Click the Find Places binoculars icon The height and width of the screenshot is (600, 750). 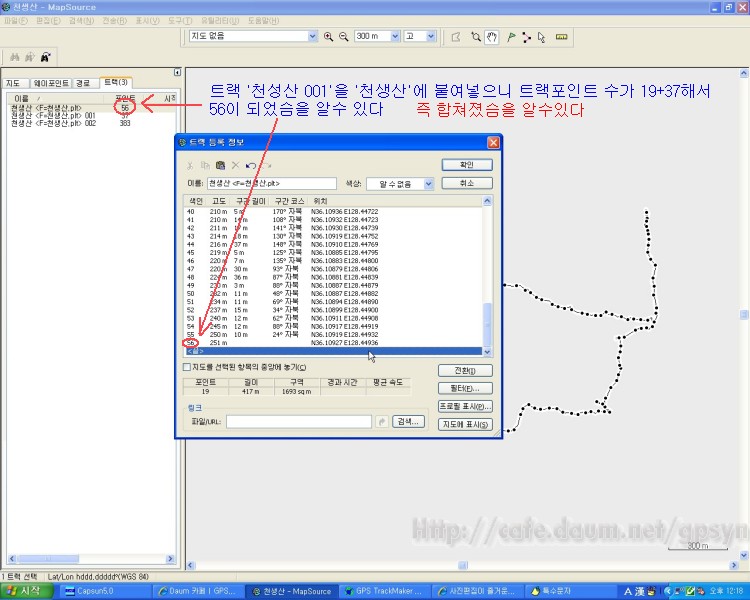[15, 57]
